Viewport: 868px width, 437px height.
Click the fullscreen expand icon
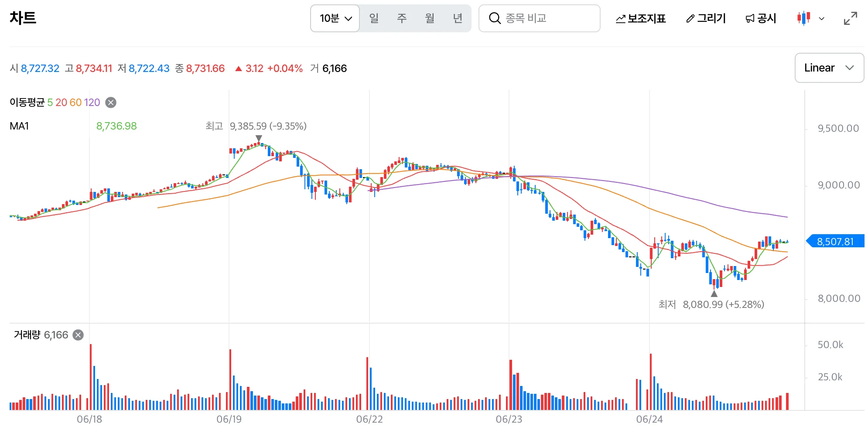pos(851,18)
